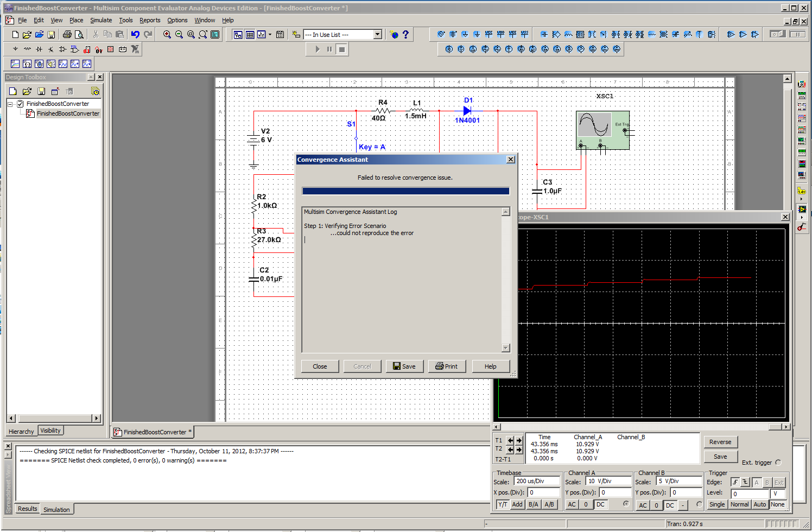Open the Simulate menu
This screenshot has width=812, height=532.
(101, 20)
